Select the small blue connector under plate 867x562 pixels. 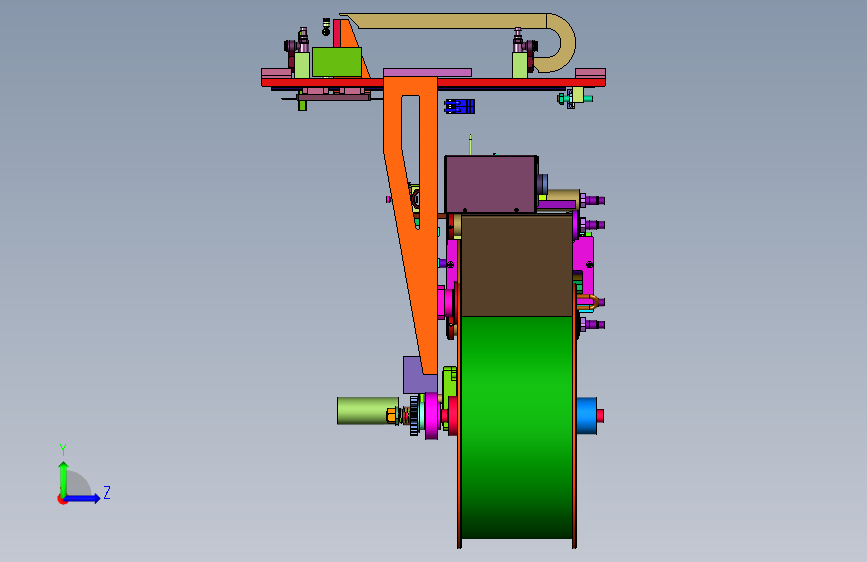point(459,106)
